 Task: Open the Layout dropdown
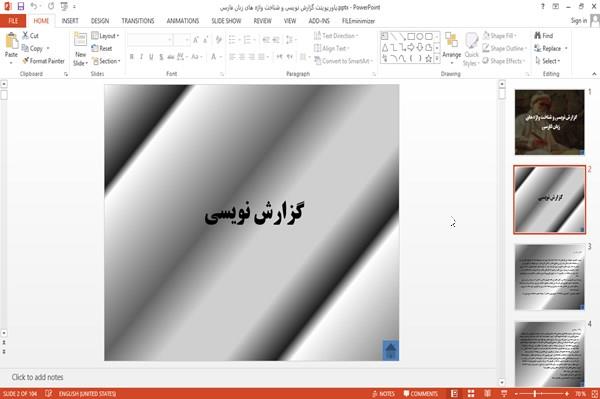pos(105,36)
